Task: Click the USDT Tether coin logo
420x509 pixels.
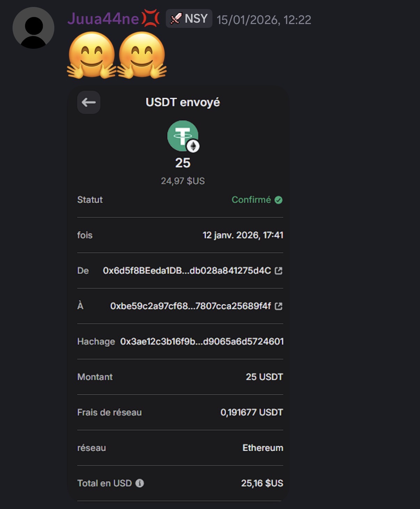Action: (182, 136)
